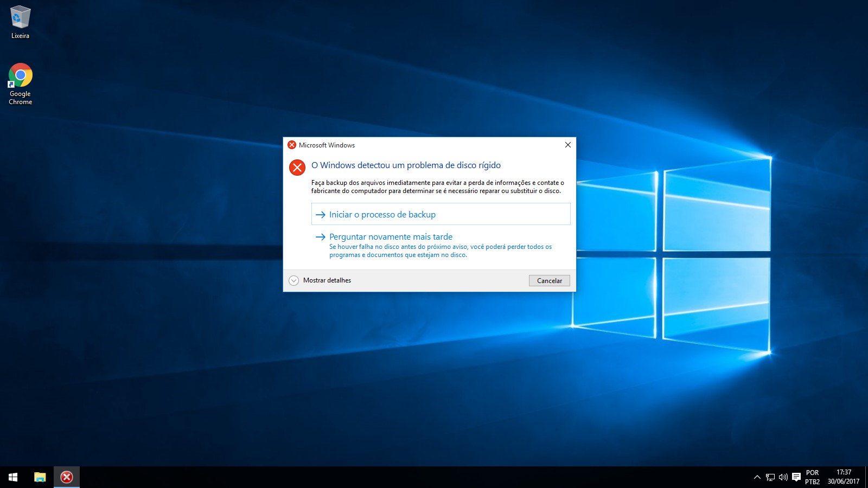The height and width of the screenshot is (488, 868).
Task: Open File Explorer from the taskbar
Action: click(x=40, y=477)
